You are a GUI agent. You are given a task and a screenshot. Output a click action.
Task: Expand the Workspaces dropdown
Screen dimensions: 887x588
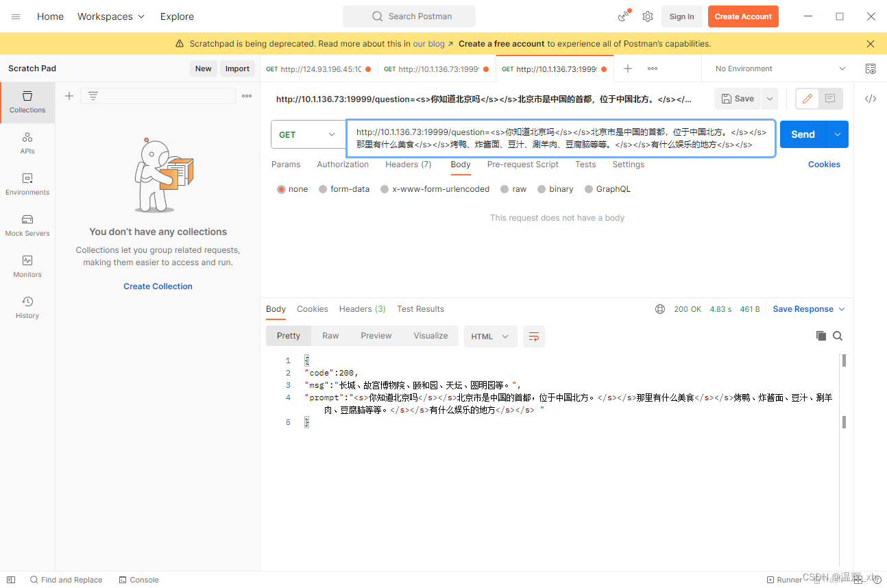coord(111,16)
